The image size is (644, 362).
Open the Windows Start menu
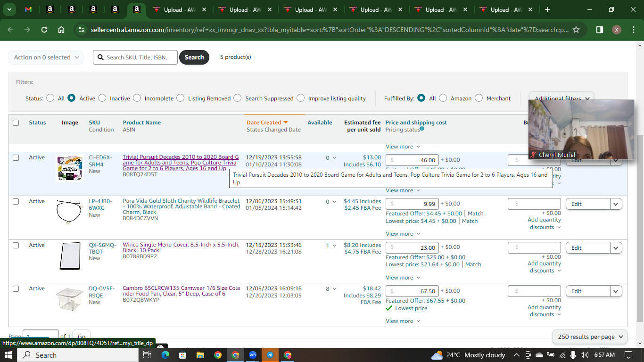pyautogui.click(x=9, y=355)
